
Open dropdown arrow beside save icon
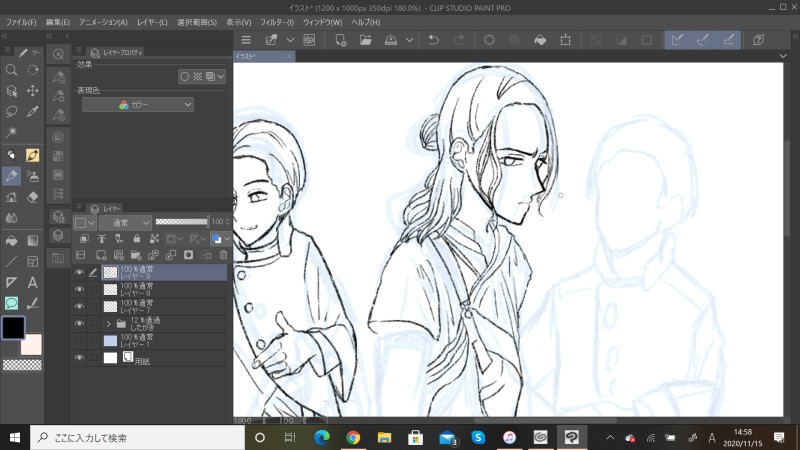pos(409,40)
